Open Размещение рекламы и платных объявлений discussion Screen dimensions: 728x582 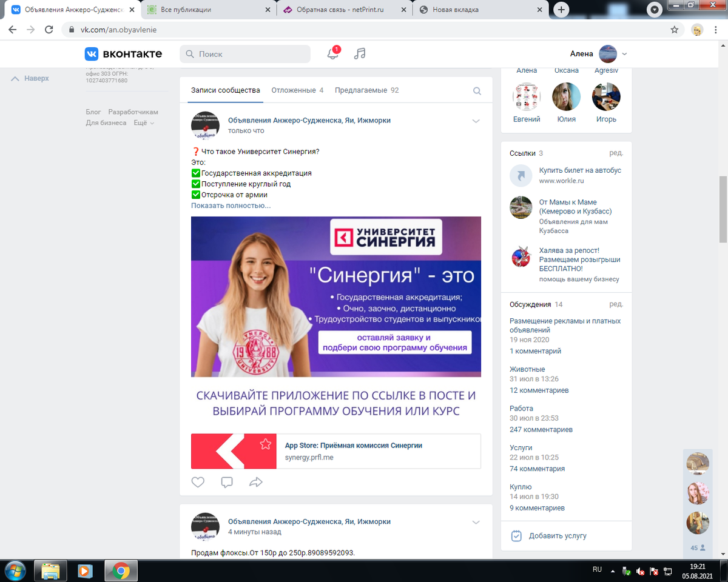point(565,326)
